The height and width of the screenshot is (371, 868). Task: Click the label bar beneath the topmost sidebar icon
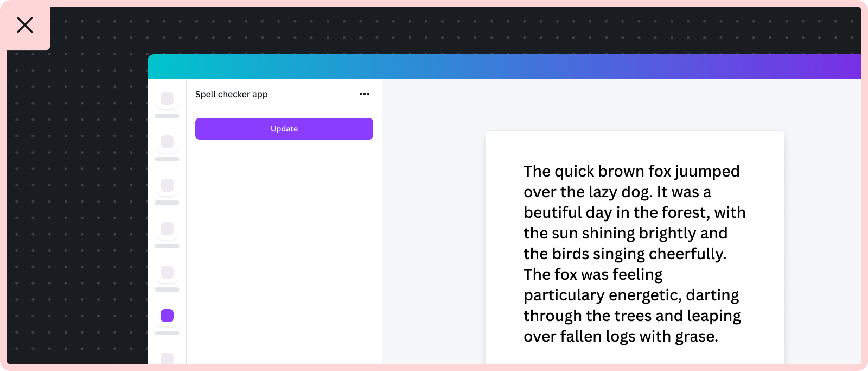tap(167, 116)
